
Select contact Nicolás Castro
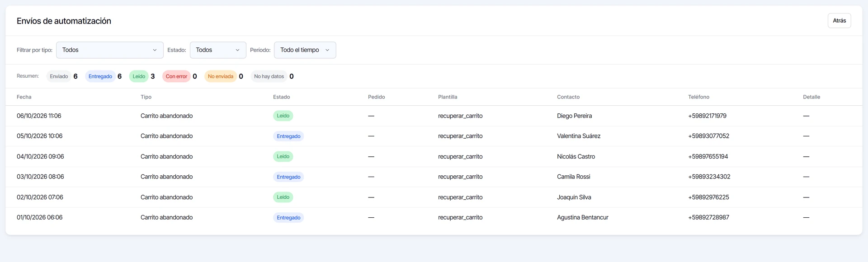[x=576, y=157]
